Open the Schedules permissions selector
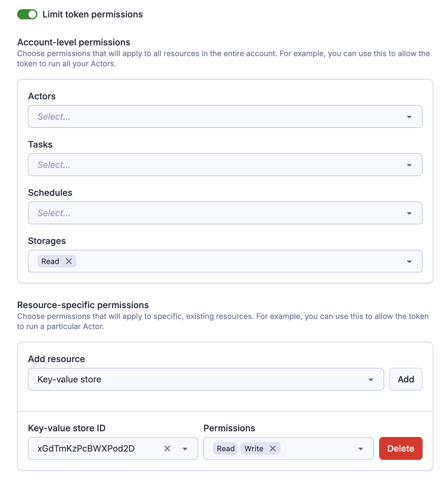This screenshot has height=483, width=448. [x=222, y=213]
